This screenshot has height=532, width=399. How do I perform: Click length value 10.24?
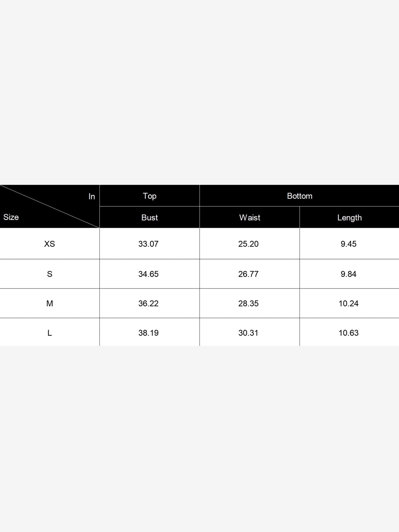pos(348,303)
